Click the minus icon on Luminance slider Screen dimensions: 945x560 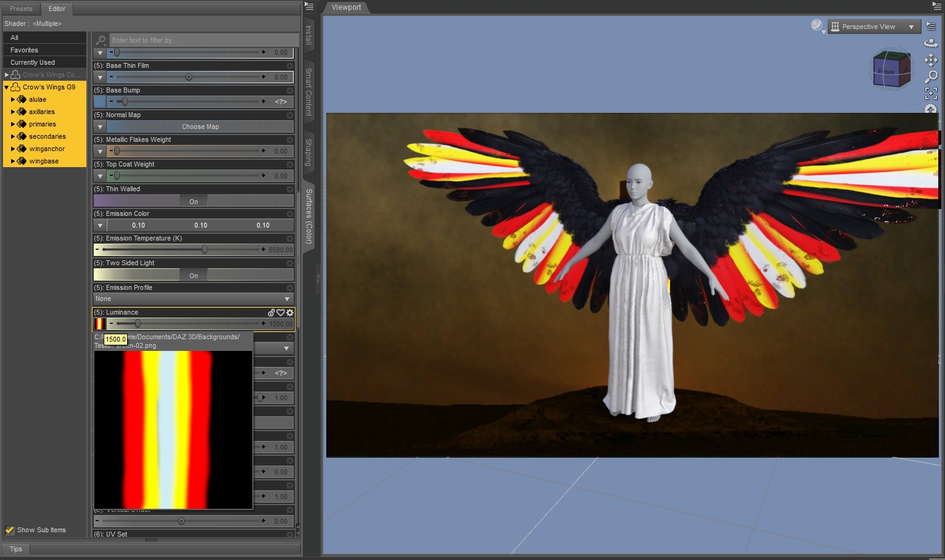[x=111, y=324]
